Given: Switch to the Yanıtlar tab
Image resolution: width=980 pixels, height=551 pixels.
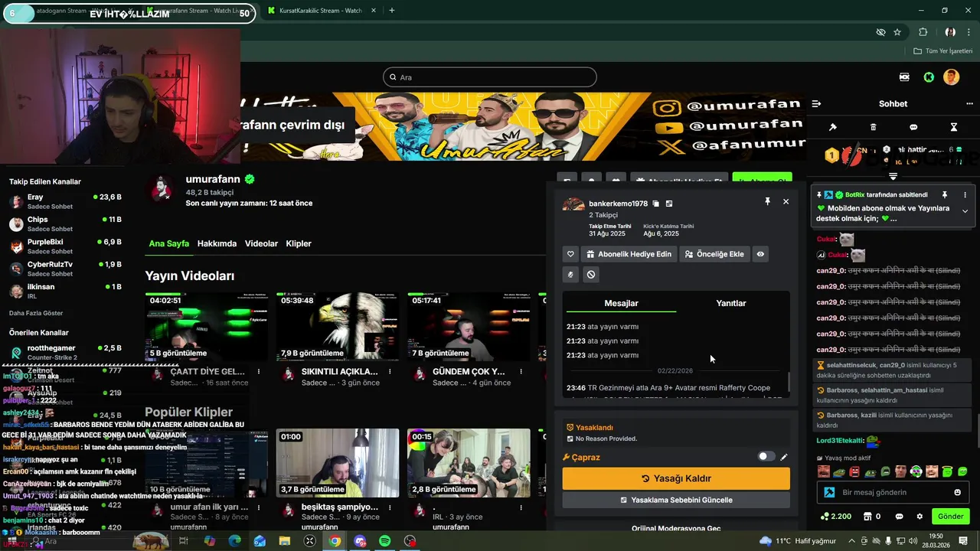Looking at the screenshot, I should click(x=730, y=303).
